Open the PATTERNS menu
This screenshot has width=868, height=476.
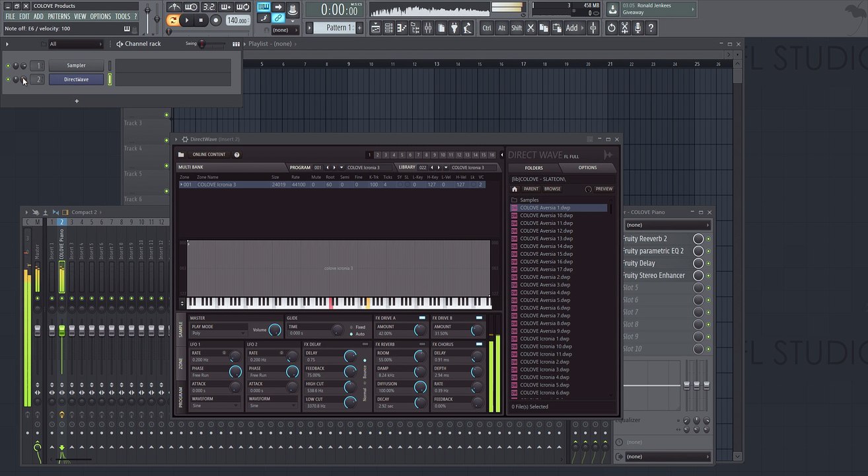58,17
